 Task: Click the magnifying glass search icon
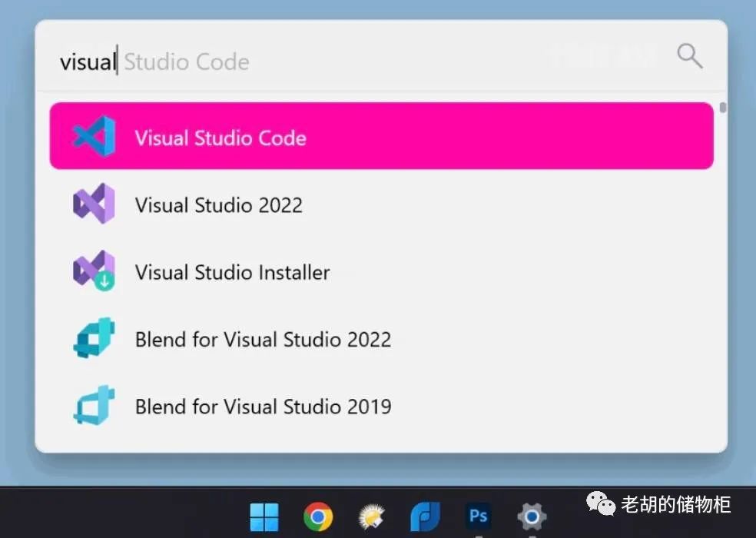(689, 56)
